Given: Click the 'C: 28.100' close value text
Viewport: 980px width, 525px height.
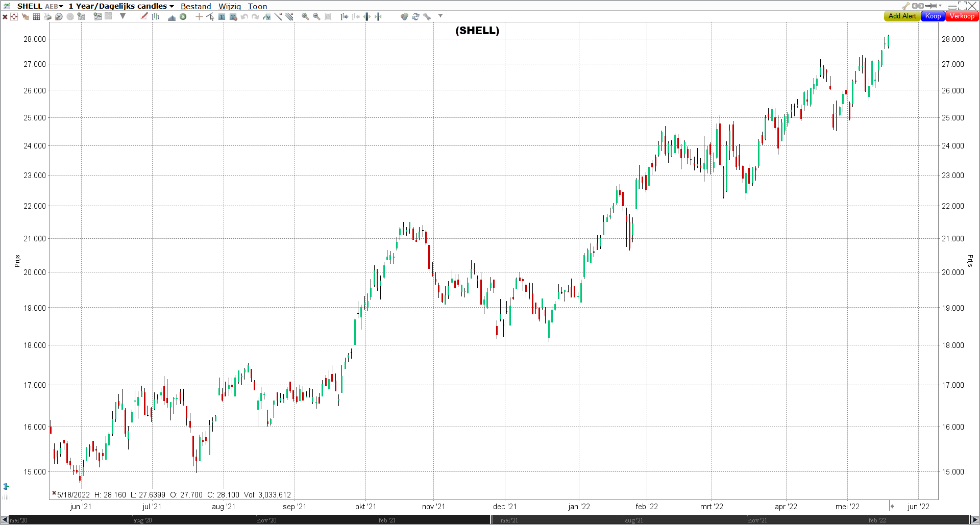Looking at the screenshot, I should click(x=223, y=494).
